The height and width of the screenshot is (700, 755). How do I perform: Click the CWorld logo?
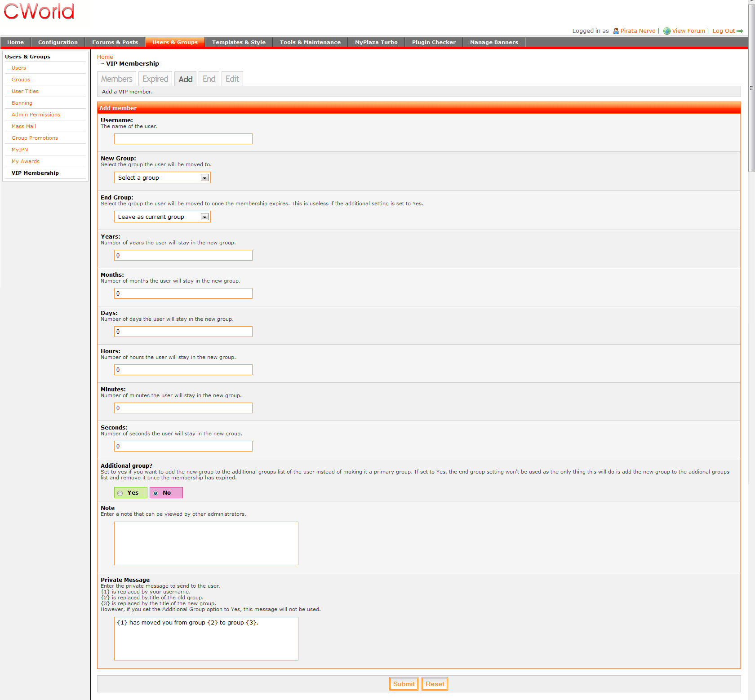(39, 12)
